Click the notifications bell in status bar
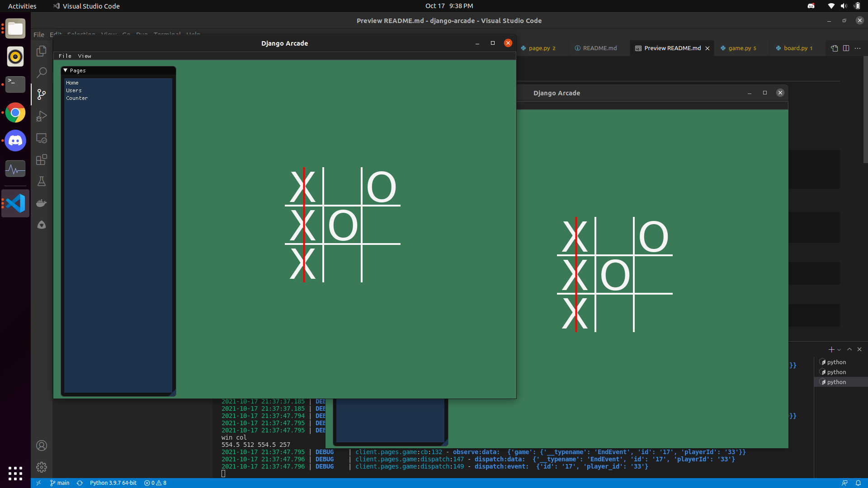The height and width of the screenshot is (488, 868). (858, 483)
